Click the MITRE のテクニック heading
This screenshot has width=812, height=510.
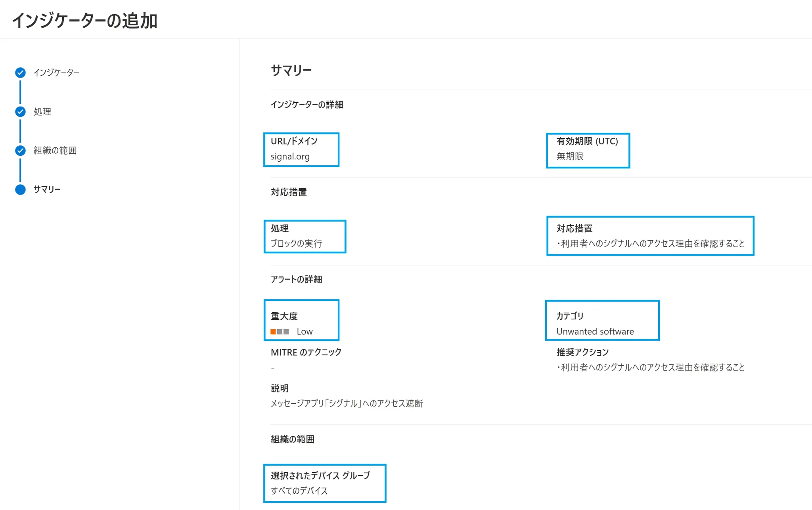point(306,352)
